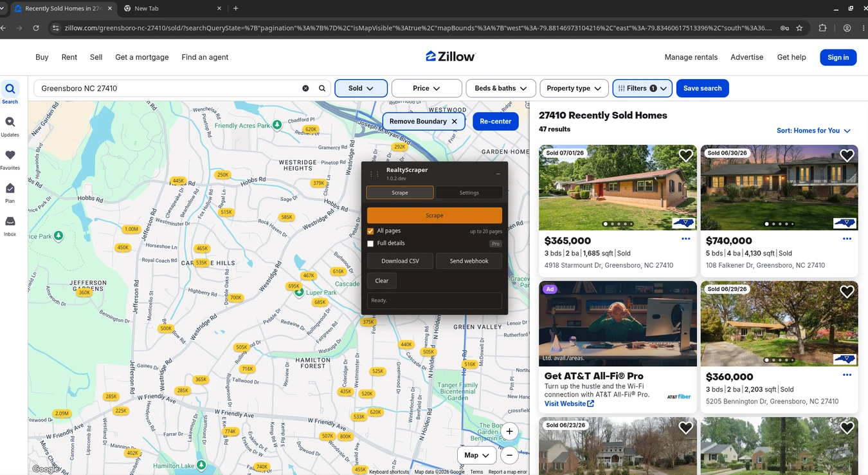This screenshot has width=868, height=475.
Task: Open the 4918 Starmount Dr listing photo
Action: coord(617,187)
